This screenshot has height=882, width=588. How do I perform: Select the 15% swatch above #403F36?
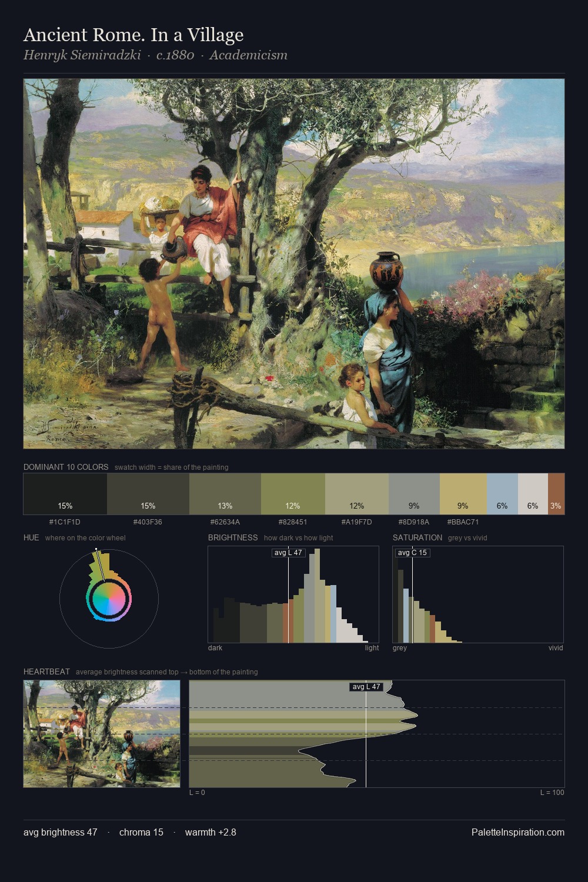coord(148,494)
